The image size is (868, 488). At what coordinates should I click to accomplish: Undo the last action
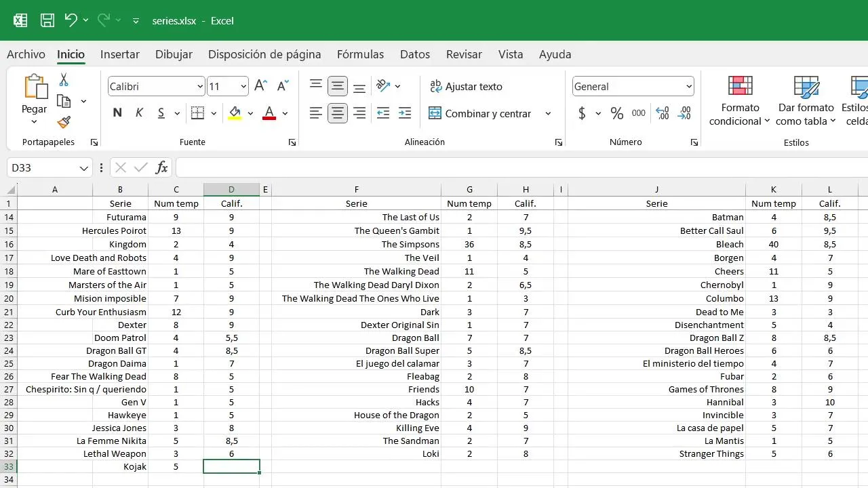click(x=71, y=20)
